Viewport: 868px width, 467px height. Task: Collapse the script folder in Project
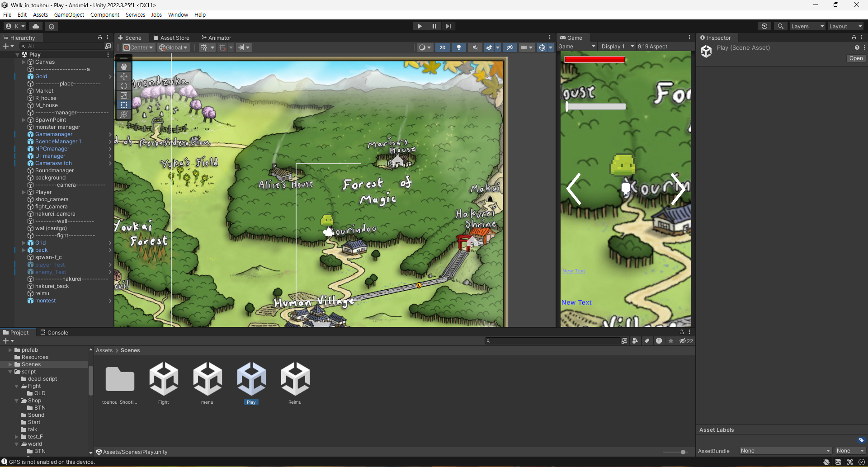[x=10, y=372]
